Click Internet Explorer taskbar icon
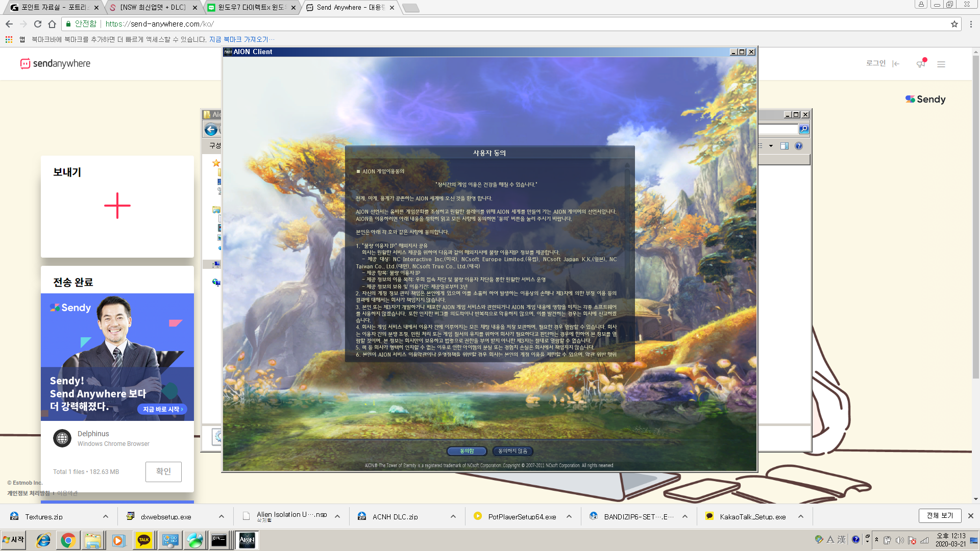The image size is (980, 551). 43,540
